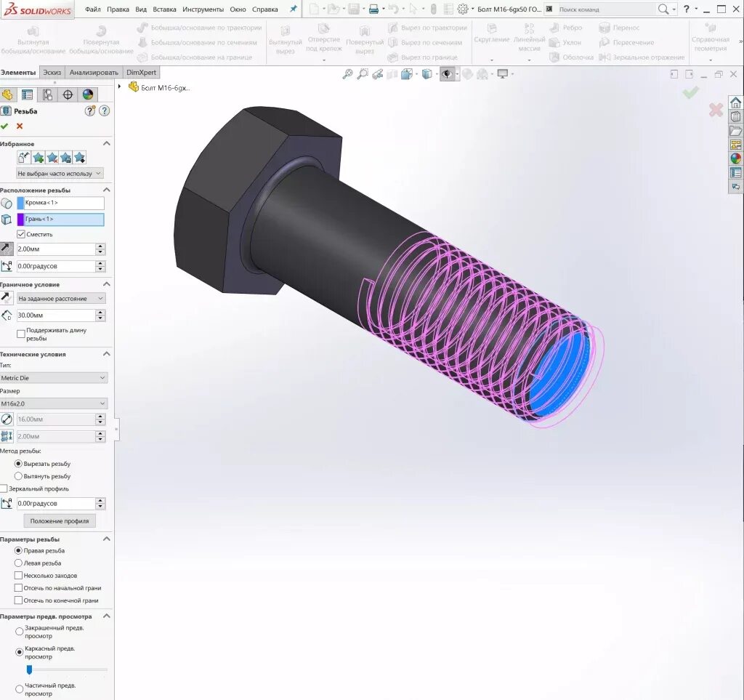Open the PropertyManager tab icon

(28, 94)
